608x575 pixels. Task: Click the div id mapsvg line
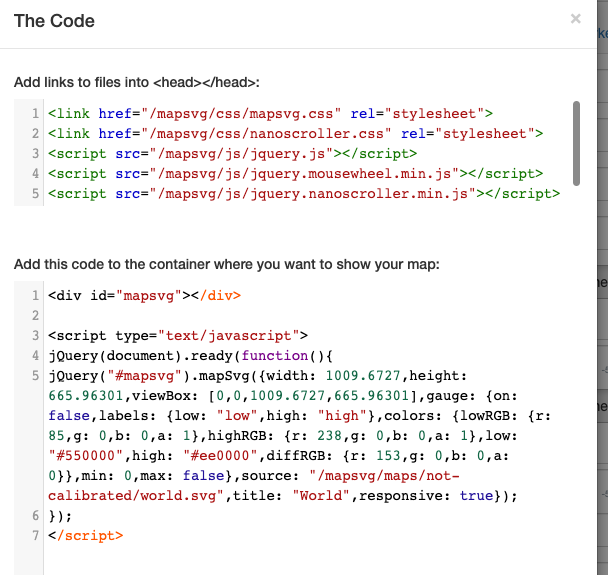click(x=144, y=296)
